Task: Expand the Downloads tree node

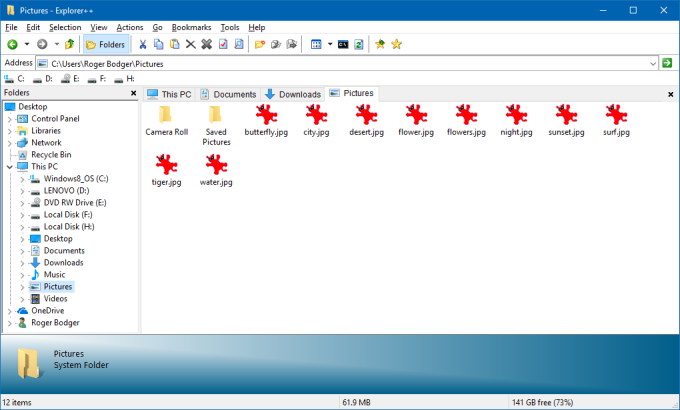Action: tap(22, 263)
